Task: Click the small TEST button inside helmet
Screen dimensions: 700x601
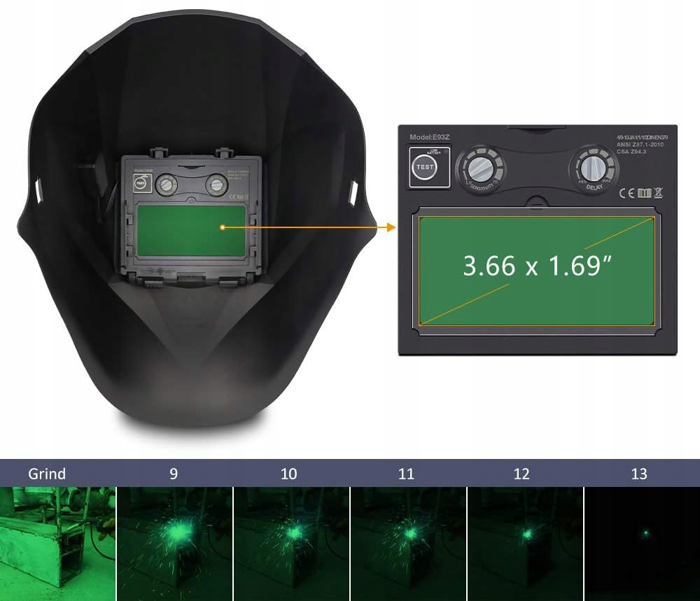Action: [x=141, y=183]
